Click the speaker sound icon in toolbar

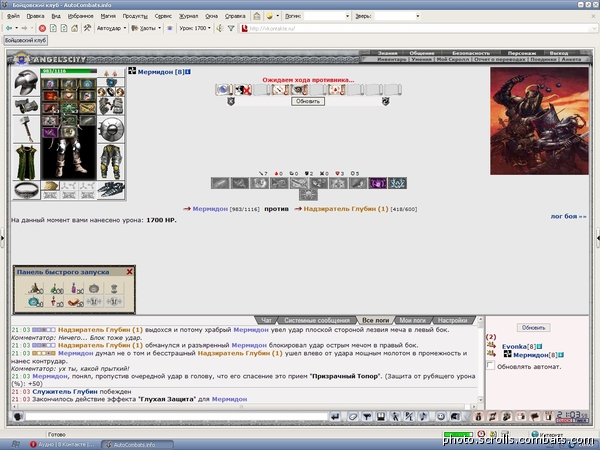pyautogui.click(x=220, y=28)
